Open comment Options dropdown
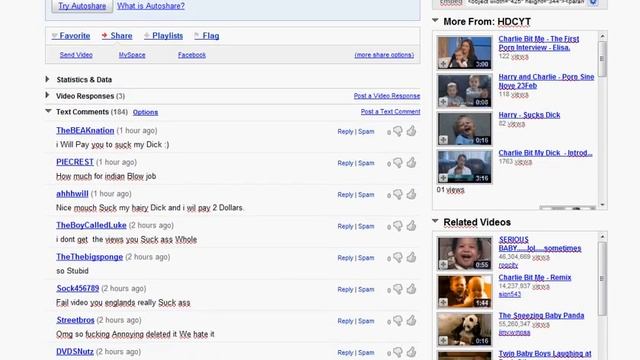The width and height of the screenshot is (640, 360). tap(145, 112)
